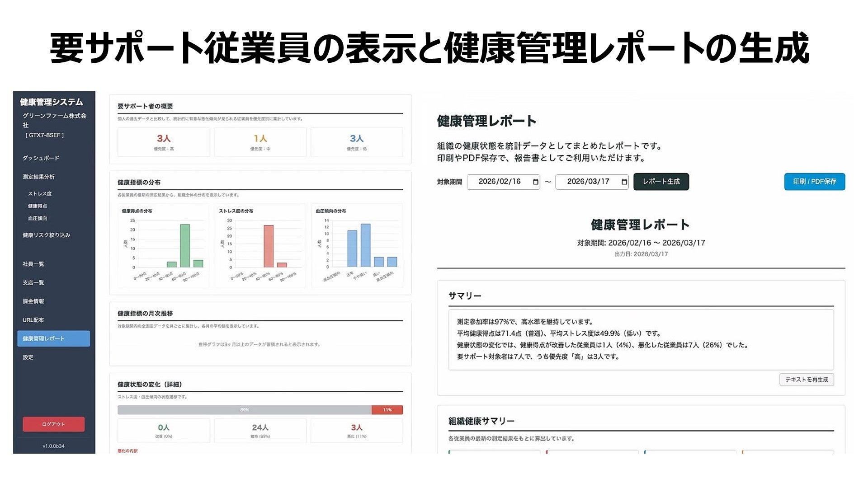The height and width of the screenshot is (488, 868).
Task: Open ダッシュボード in the sidebar
Action: click(x=41, y=158)
